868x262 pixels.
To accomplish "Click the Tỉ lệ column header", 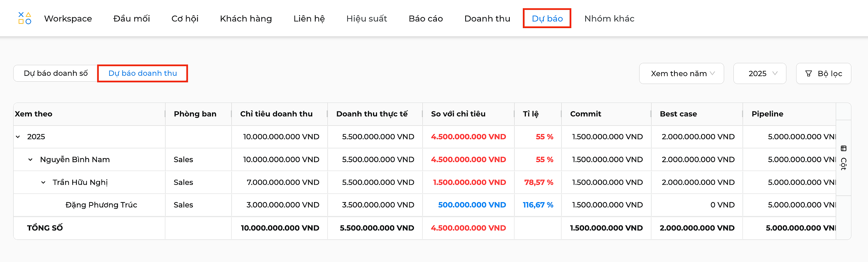I will (x=531, y=114).
